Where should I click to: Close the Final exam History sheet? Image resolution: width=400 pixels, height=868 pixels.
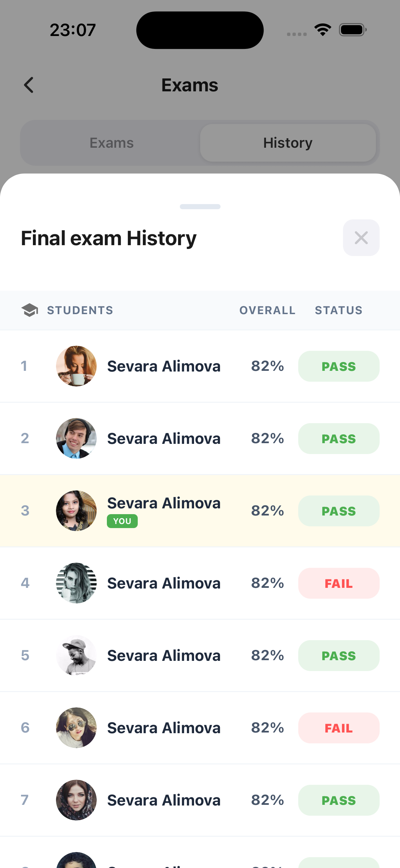pos(361,238)
